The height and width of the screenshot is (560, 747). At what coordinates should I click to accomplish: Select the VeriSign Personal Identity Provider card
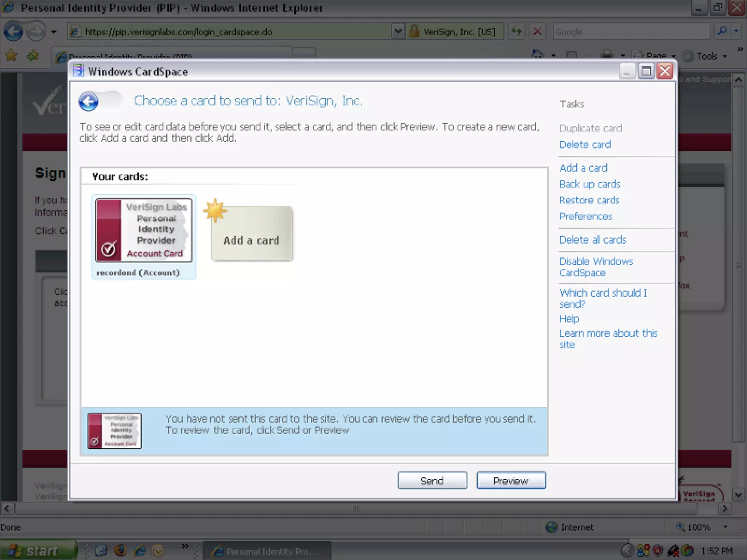coord(144,230)
